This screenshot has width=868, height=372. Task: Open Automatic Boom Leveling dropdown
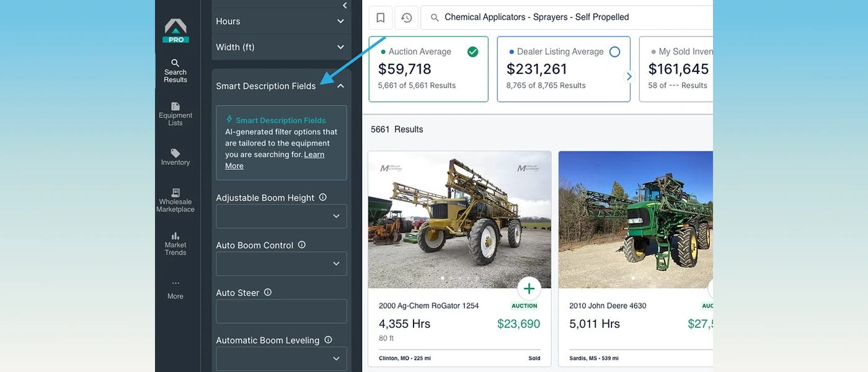(281, 358)
